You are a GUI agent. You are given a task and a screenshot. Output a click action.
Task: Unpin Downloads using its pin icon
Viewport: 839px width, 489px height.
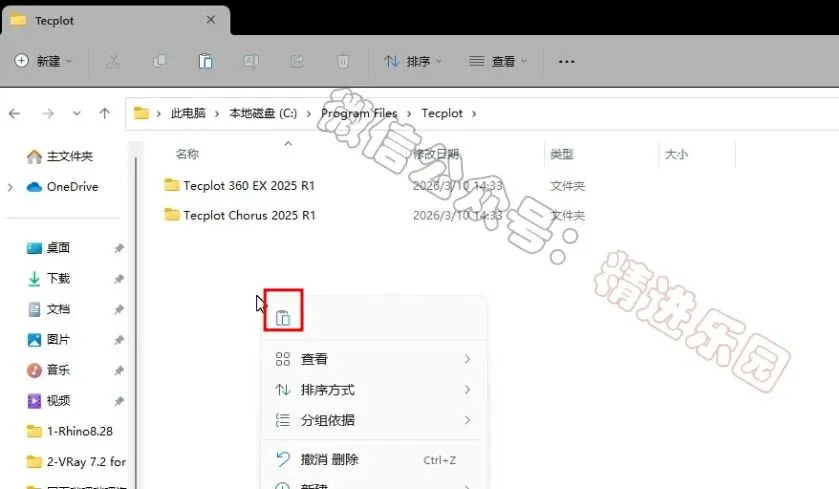[119, 278]
